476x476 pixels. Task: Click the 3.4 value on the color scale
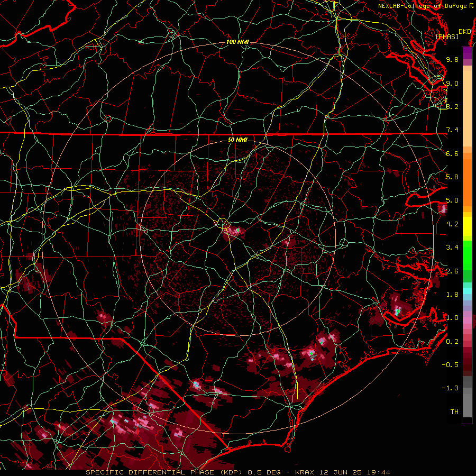[452, 248]
